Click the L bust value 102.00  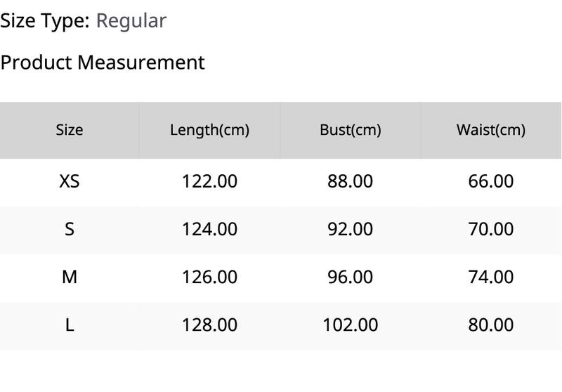[350, 325]
